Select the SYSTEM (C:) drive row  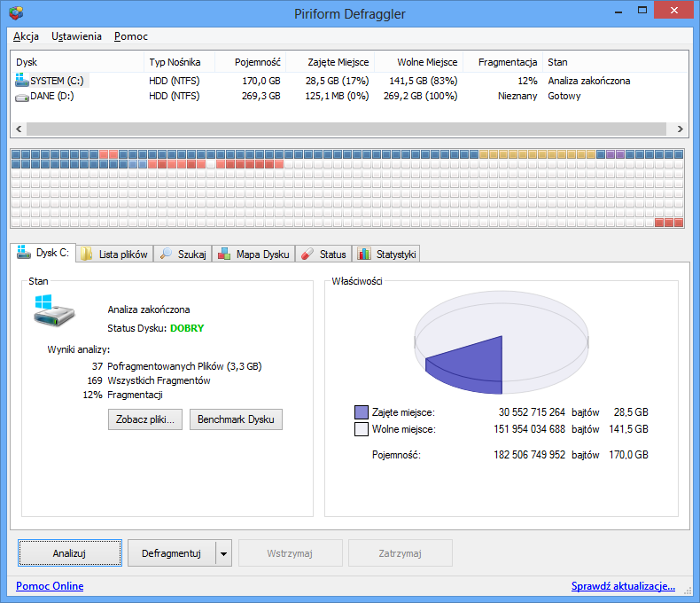click(349, 81)
